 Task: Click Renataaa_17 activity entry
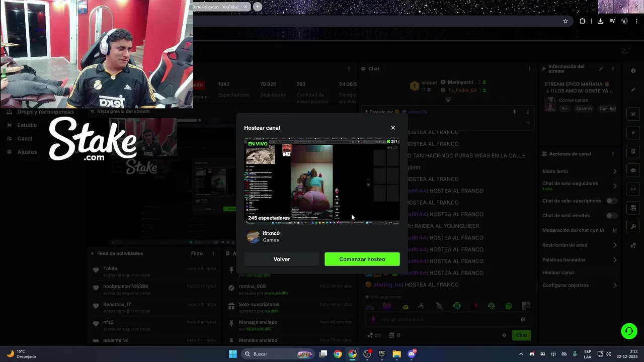pos(154,307)
